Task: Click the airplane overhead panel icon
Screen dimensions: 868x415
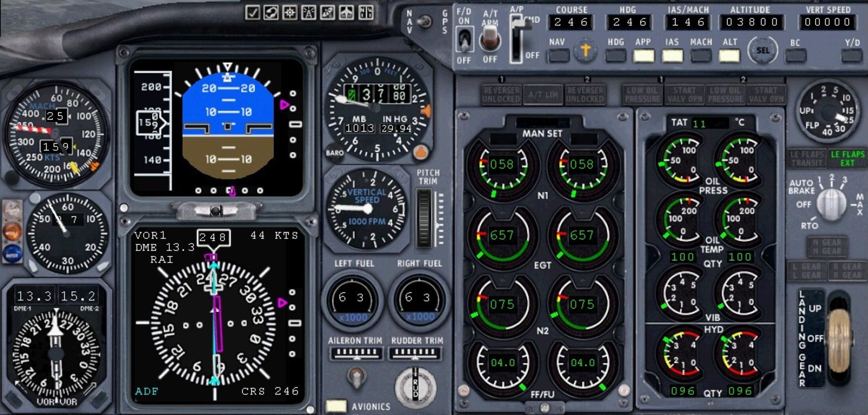Action: [346, 13]
